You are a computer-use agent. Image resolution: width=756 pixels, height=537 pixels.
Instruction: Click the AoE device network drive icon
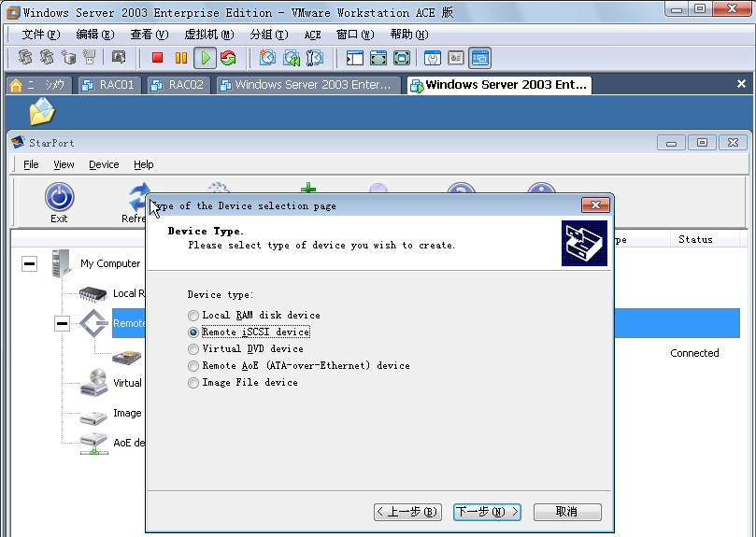(94, 443)
